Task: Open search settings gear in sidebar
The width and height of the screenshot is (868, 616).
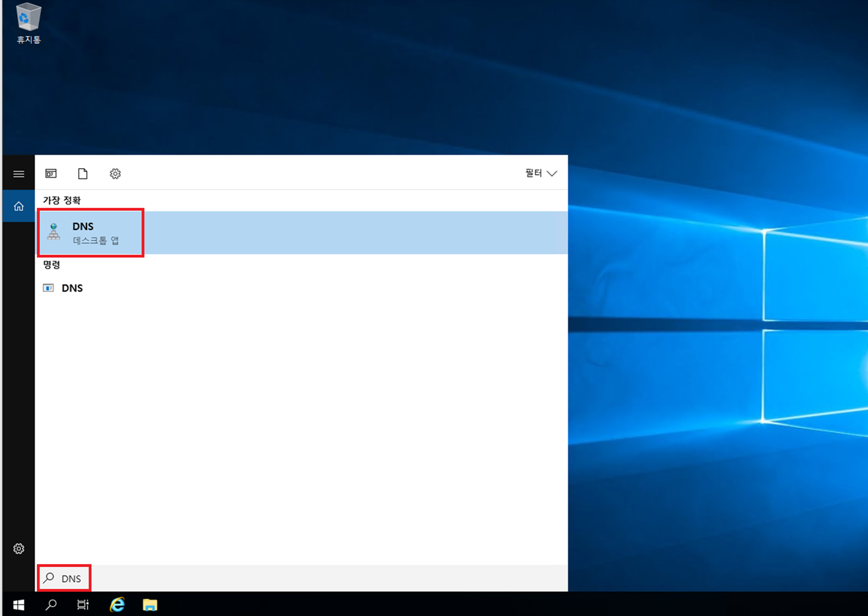Action: click(19, 549)
